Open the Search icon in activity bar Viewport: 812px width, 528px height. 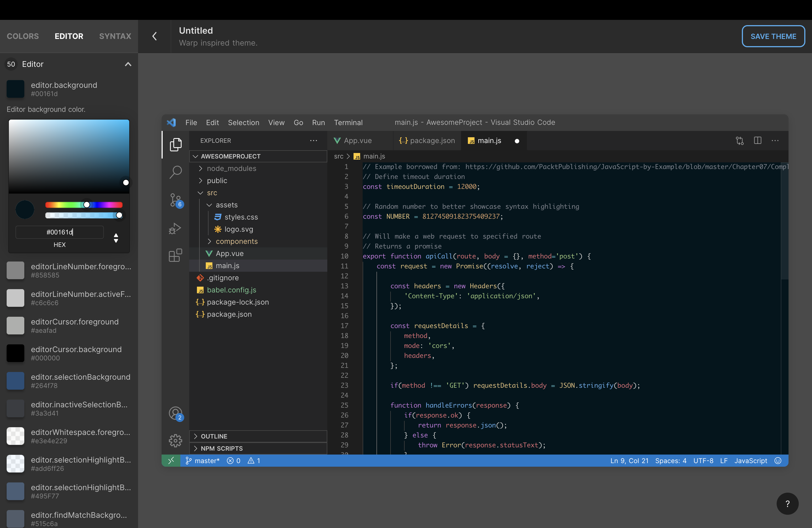pos(175,172)
